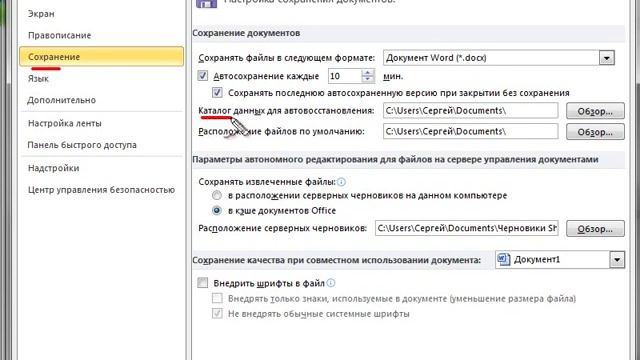640x360 pixels.
Task: Select the Сохранение category
Action: click(101, 56)
